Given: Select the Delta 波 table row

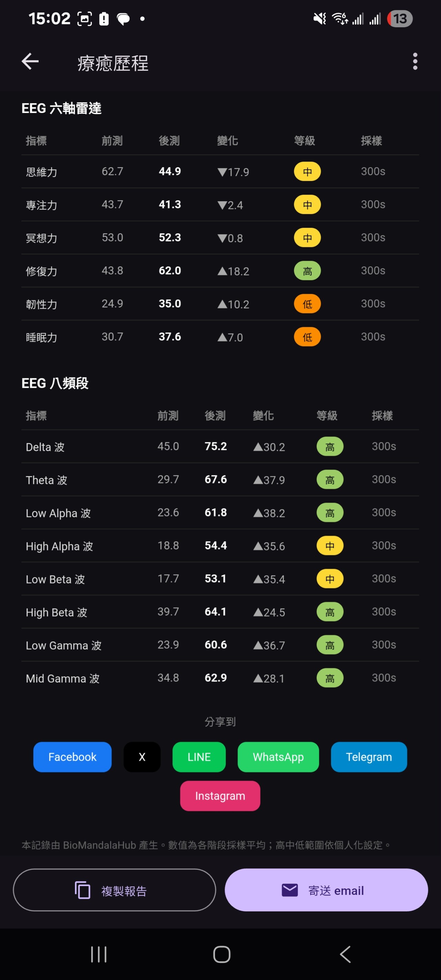Looking at the screenshot, I should 220,446.
